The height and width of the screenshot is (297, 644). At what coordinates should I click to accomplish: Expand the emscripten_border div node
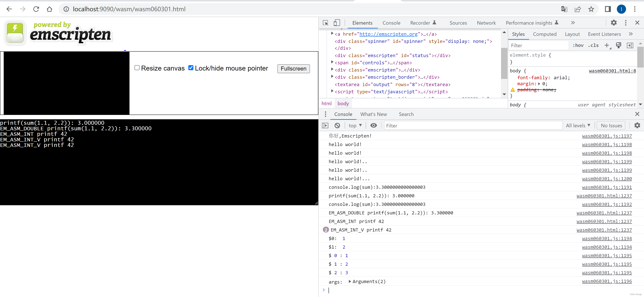332,77
